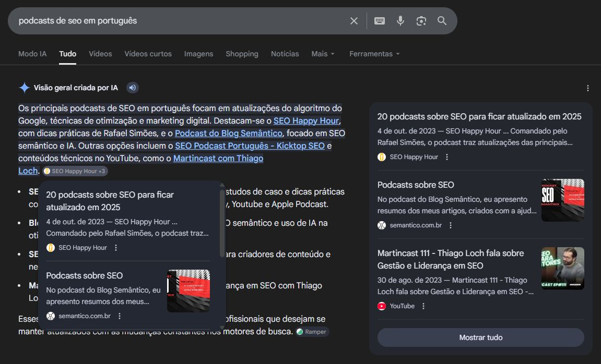601x364 pixels.
Task: Open SEO Podcast Português - Kicktop SEO link
Action: point(250,146)
